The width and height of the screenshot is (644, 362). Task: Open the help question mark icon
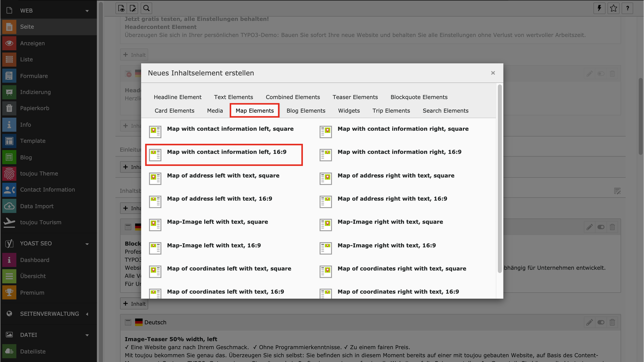click(x=628, y=8)
